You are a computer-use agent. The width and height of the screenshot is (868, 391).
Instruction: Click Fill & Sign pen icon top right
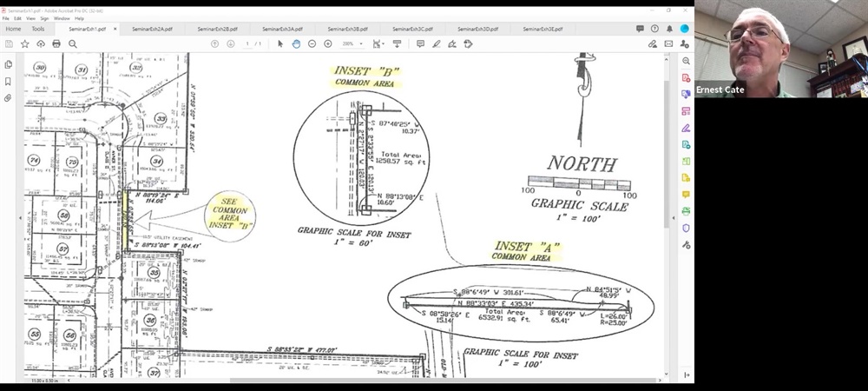(653, 43)
